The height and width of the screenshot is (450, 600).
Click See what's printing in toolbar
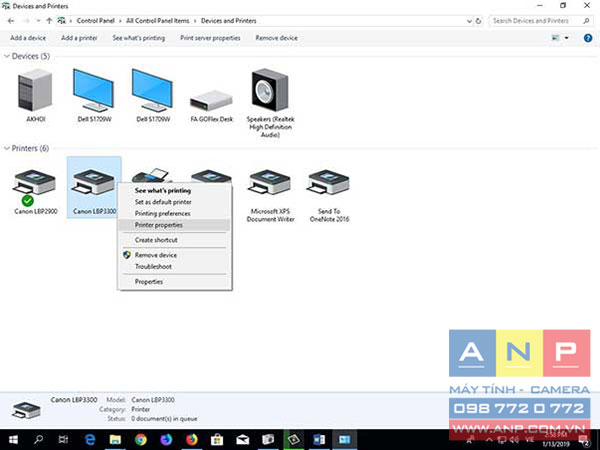139,38
